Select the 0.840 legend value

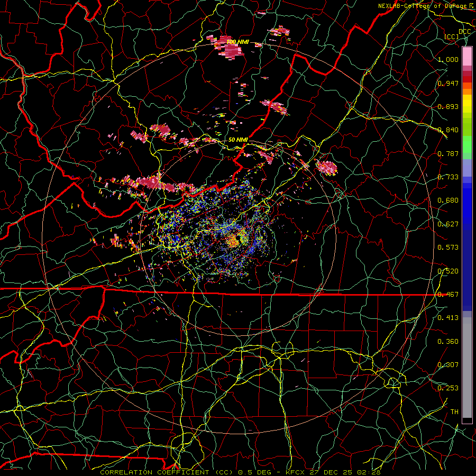[x=448, y=130]
